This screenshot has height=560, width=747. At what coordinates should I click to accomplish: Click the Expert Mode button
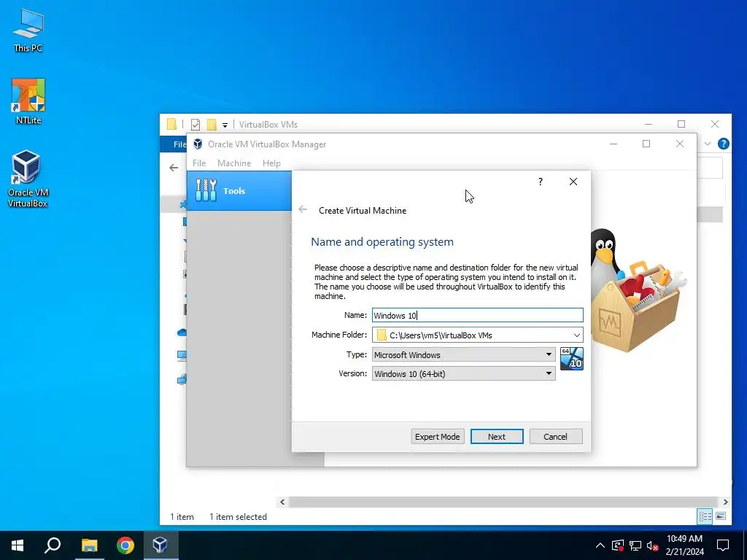click(438, 437)
